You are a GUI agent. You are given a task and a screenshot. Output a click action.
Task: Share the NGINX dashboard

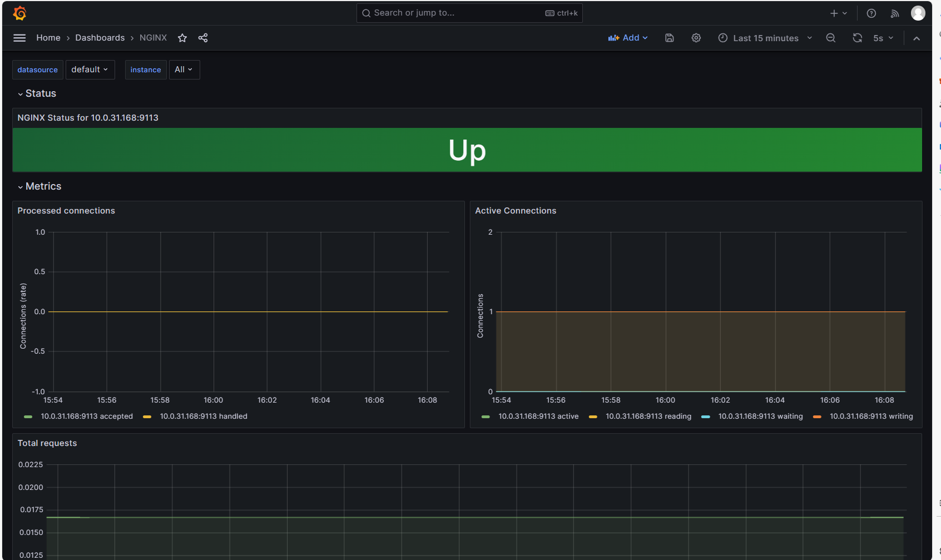[203, 38]
